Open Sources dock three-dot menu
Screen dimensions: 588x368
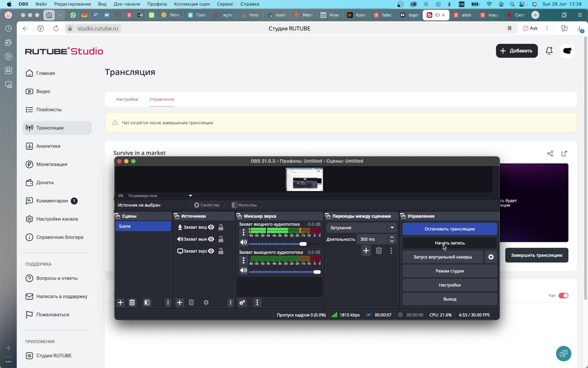(231, 302)
